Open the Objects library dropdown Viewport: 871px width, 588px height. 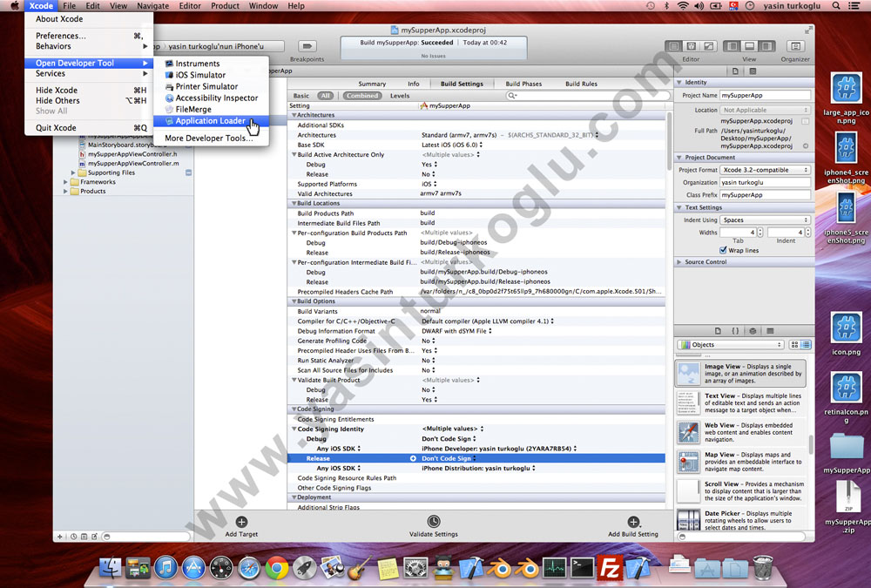click(730, 345)
